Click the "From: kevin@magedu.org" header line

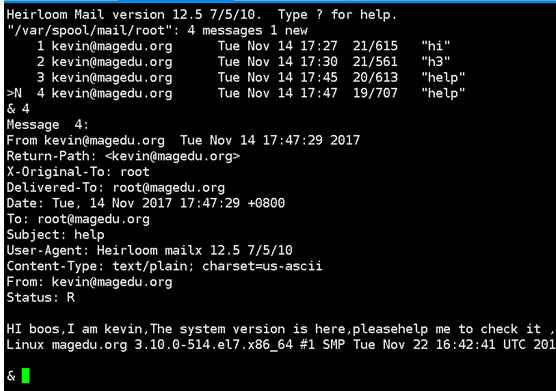pos(89,282)
